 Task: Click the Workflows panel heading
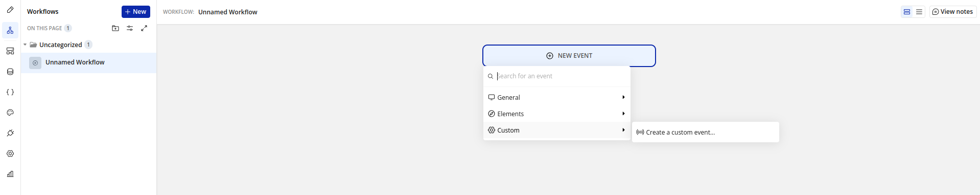43,11
